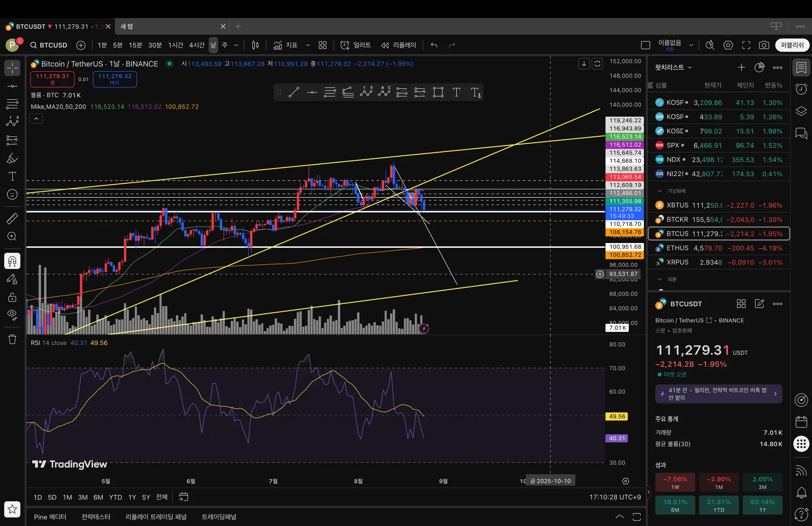Activate the zoom in tool

(x=12, y=237)
